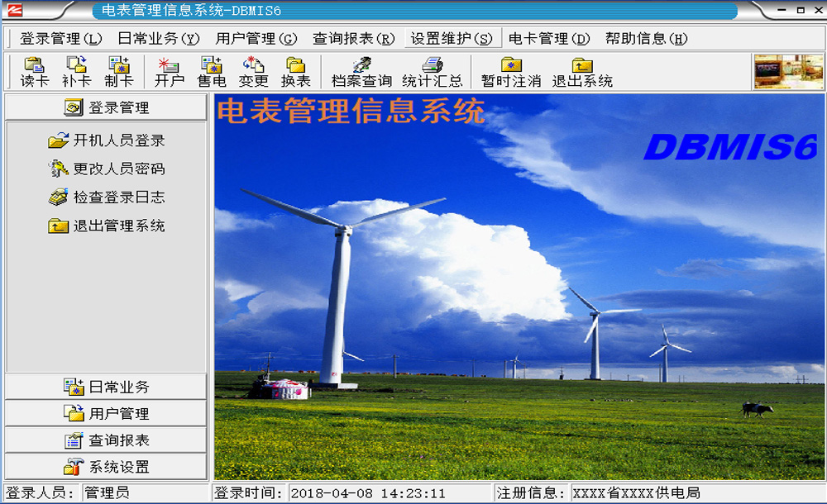This screenshot has width=827, height=504.
Task: Click the open-folder icon beside 开机人员登录
Action: (x=58, y=140)
